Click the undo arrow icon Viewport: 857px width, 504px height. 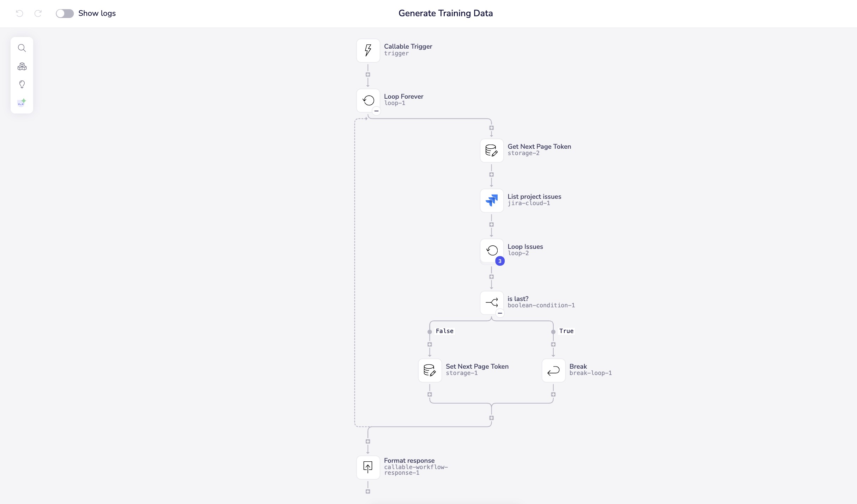[x=19, y=13]
